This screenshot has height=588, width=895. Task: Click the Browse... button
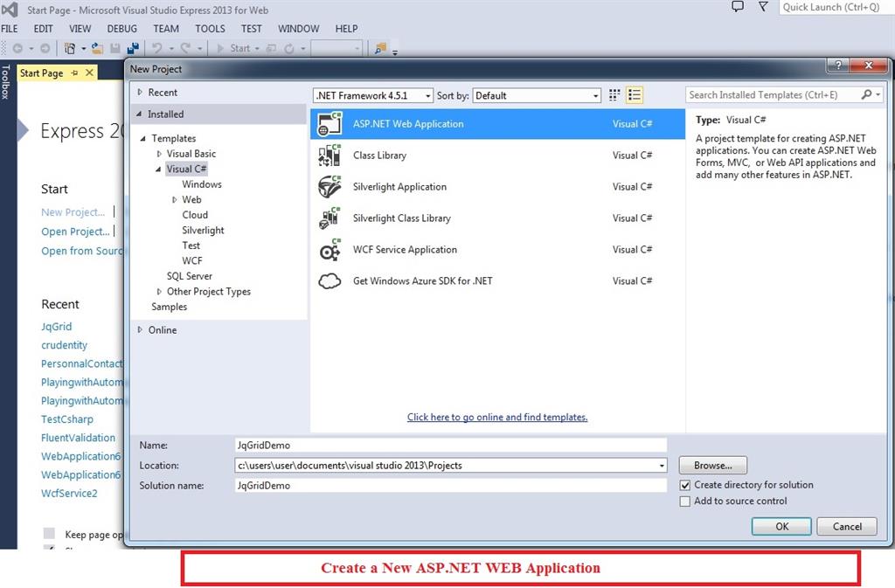[713, 466]
